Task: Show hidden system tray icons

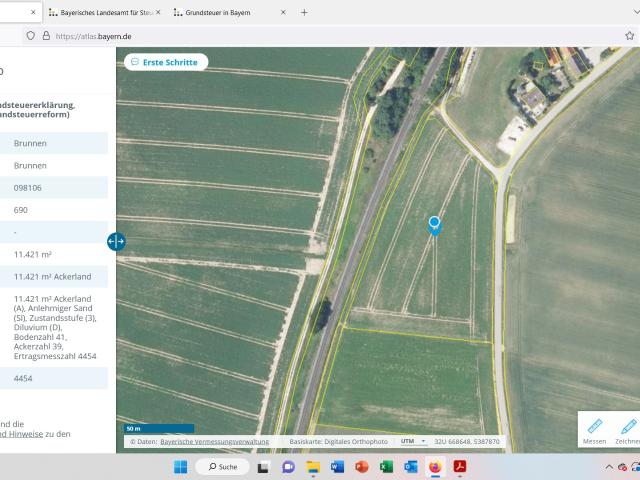Action: (x=609, y=467)
